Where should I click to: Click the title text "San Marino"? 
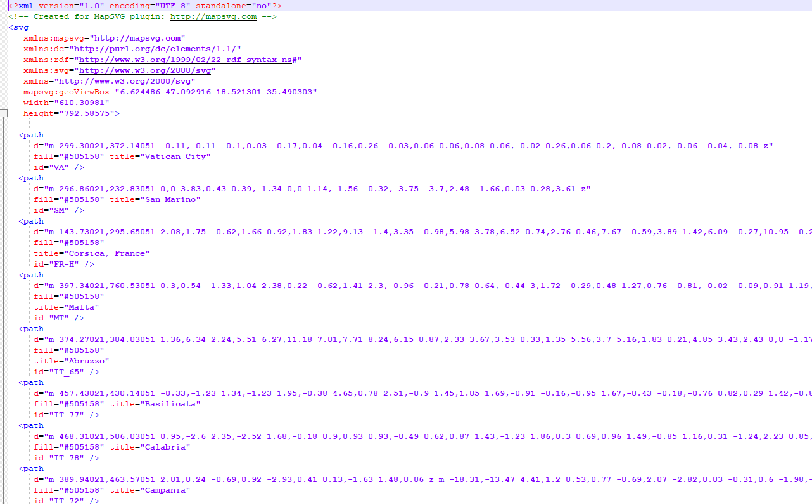170,199
